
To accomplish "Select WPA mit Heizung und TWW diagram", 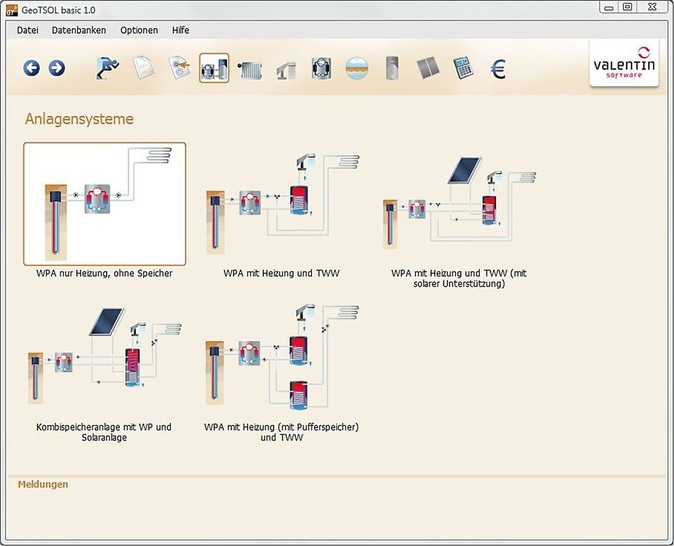I will [x=281, y=203].
